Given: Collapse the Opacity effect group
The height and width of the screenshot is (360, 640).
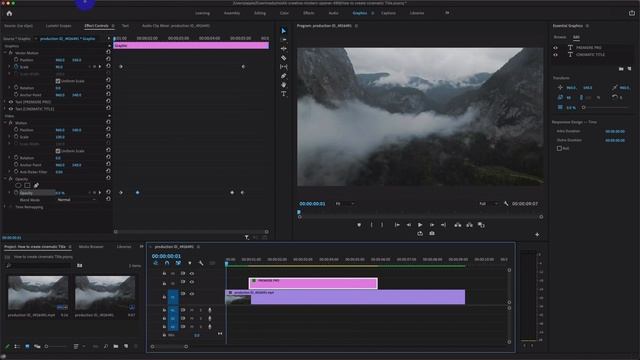Looking at the screenshot, I should click(5, 179).
